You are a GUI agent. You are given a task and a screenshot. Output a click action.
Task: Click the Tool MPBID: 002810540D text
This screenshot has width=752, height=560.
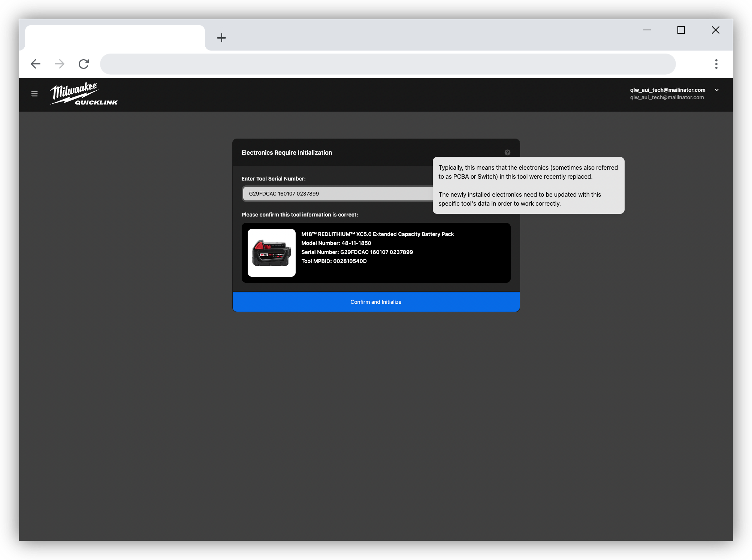(334, 261)
